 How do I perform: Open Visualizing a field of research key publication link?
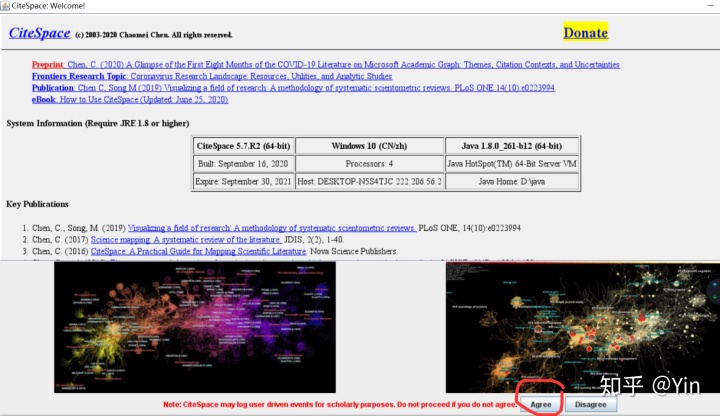(x=272, y=228)
